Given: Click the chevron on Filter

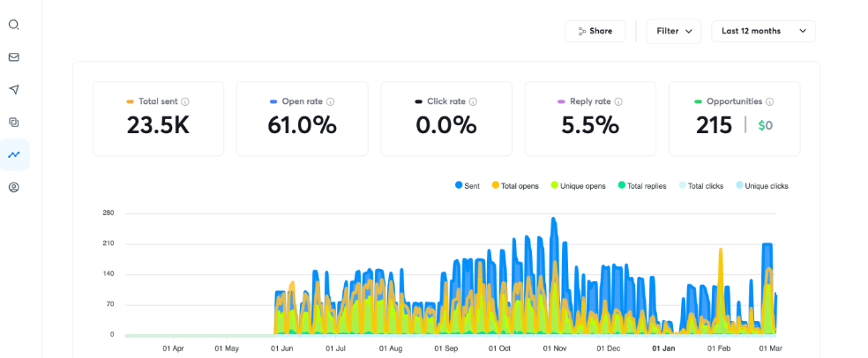Looking at the screenshot, I should click(x=689, y=32).
